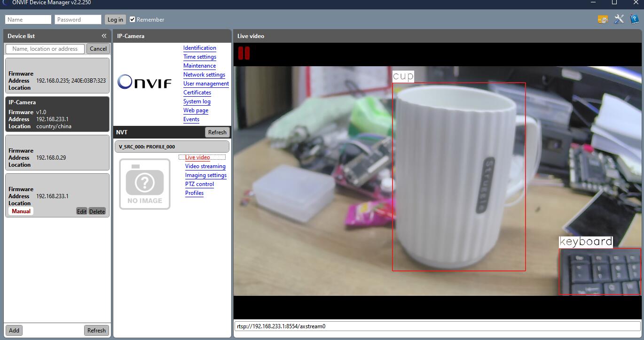Screen dimensions: 644x340
Task: Click the Add device button
Action: [x=14, y=330]
